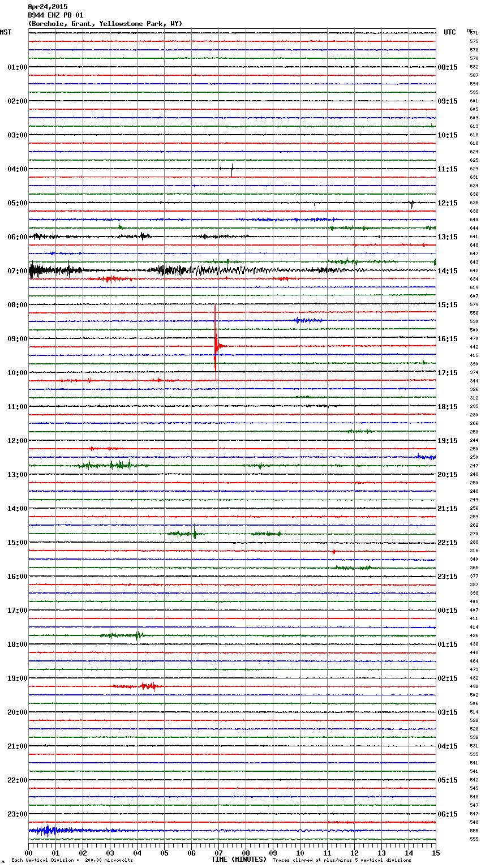Select the B944 EHZ PB 01 station title
This screenshot has width=481, height=868.
(55, 15)
